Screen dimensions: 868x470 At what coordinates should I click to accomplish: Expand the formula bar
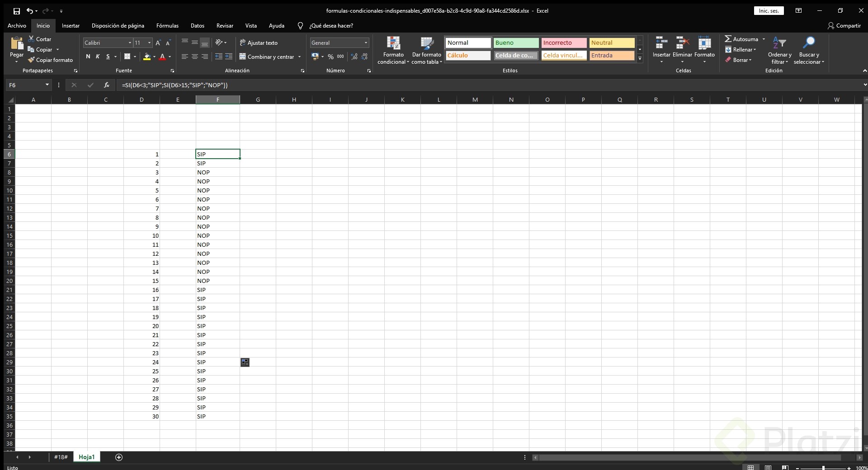864,85
